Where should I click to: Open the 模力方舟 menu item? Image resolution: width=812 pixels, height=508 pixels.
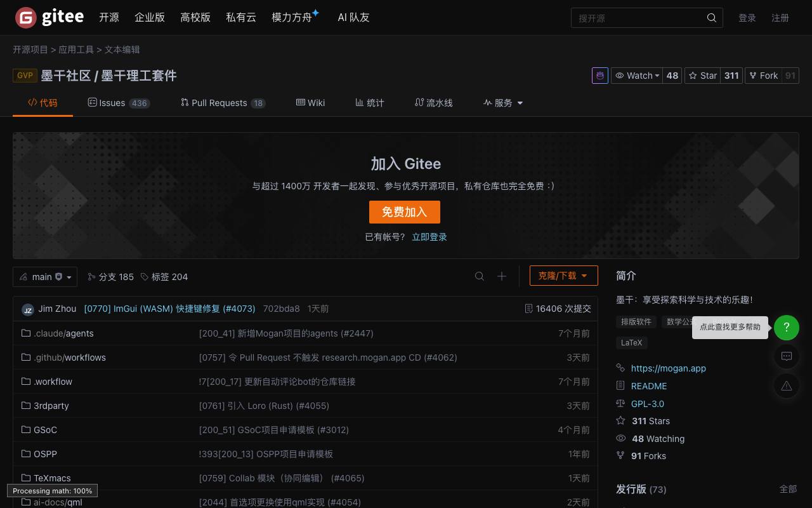pos(293,18)
